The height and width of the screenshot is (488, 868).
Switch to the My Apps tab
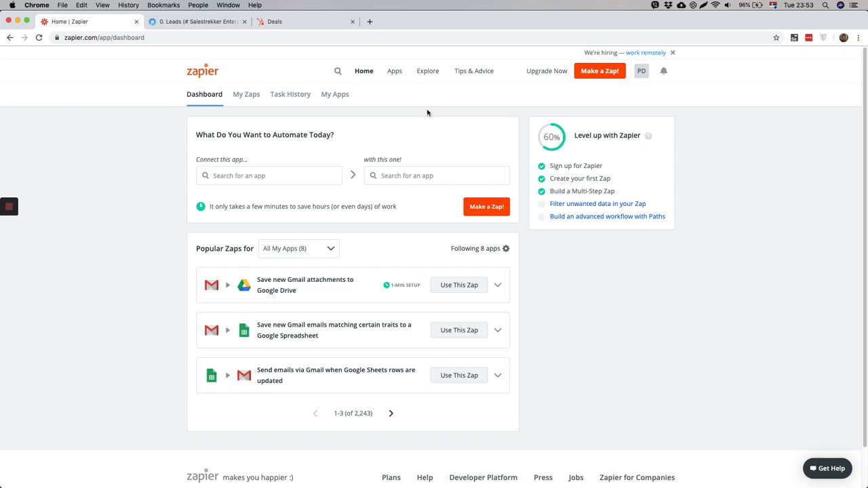(335, 94)
